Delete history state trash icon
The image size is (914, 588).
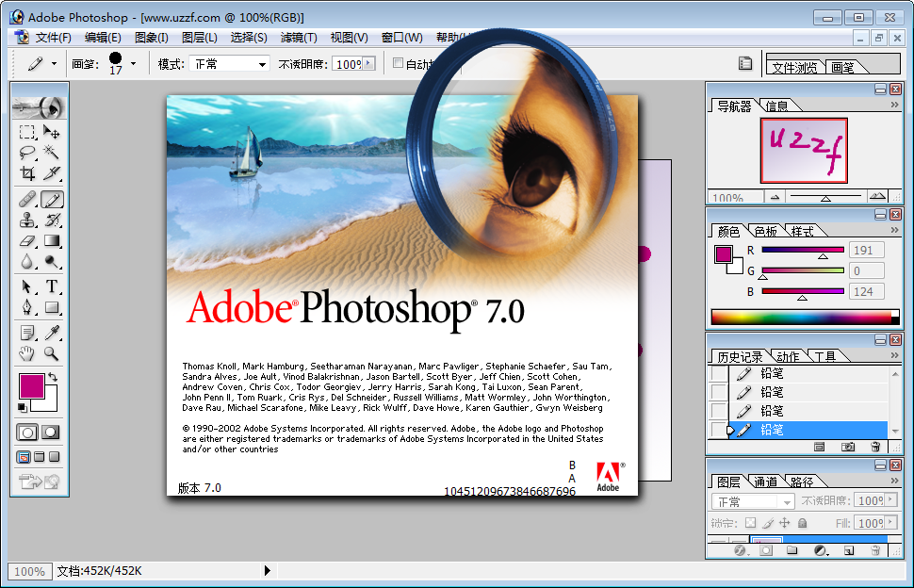[x=875, y=447]
